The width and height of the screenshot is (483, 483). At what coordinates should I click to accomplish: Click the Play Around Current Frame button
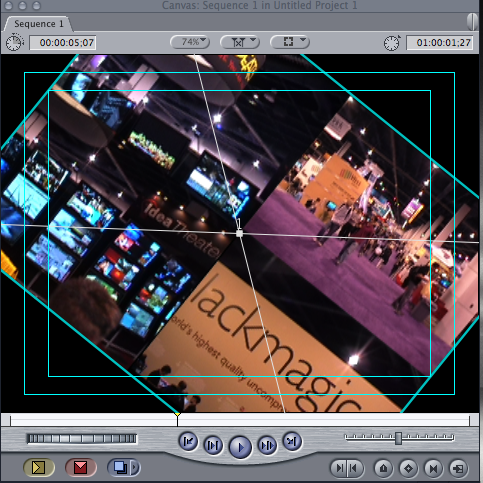pos(267,446)
